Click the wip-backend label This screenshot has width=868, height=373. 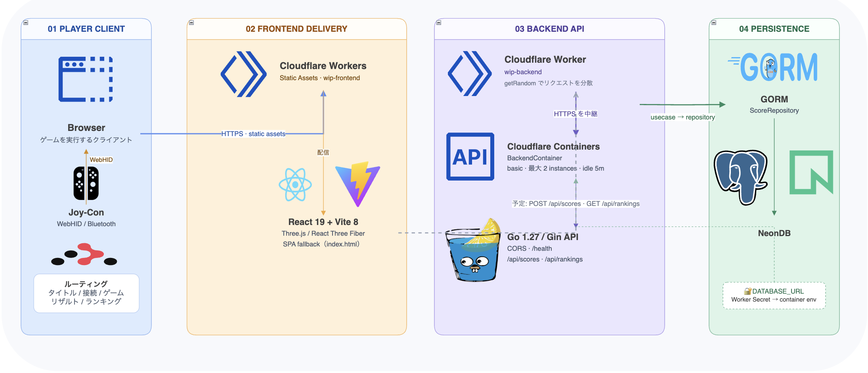point(523,72)
